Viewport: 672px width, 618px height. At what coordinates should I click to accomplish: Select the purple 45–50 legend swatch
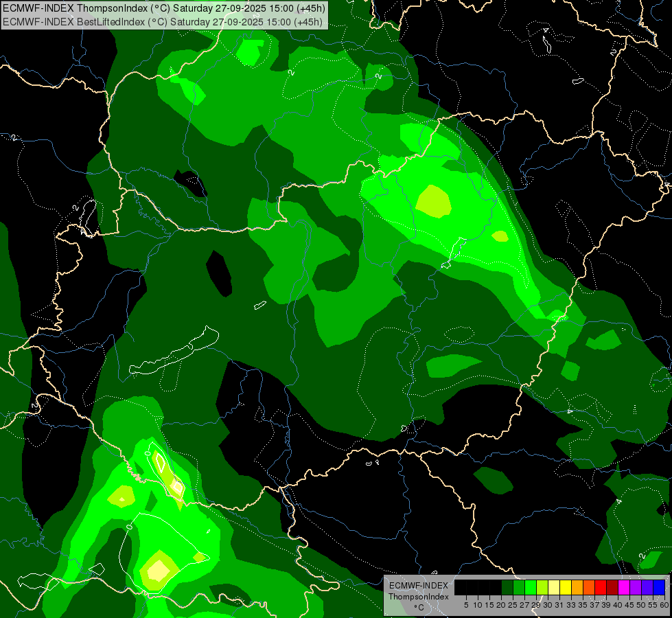[635, 587]
